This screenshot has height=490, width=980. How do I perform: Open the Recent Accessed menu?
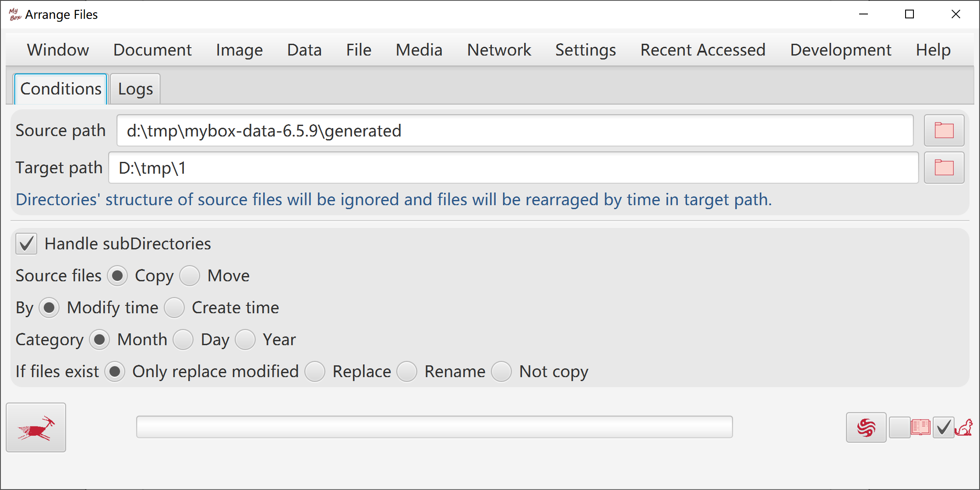click(703, 50)
